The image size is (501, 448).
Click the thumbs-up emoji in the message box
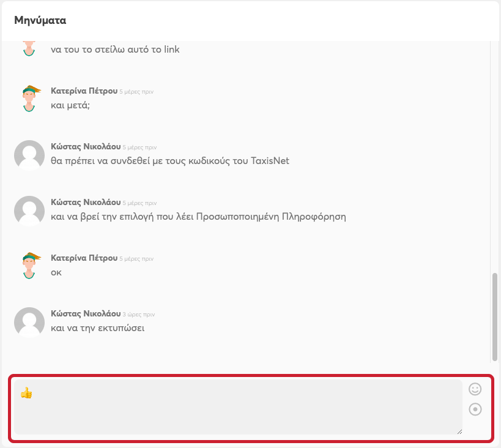click(x=26, y=394)
